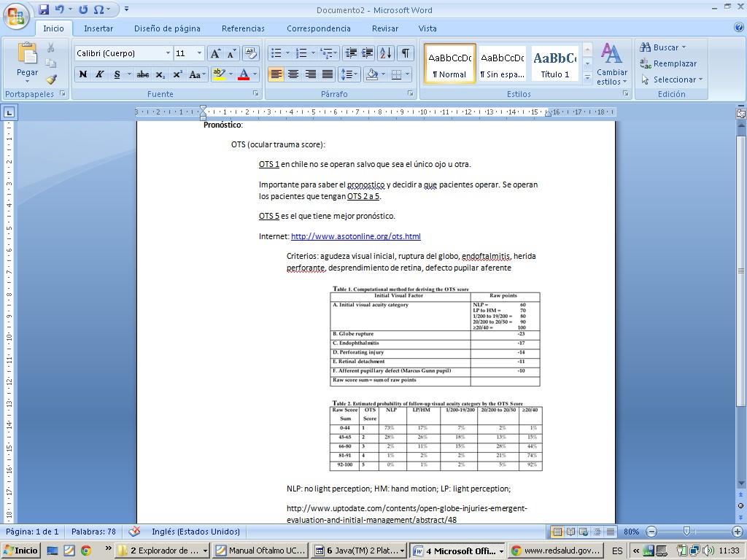Image resolution: width=747 pixels, height=560 pixels.
Task: Click the Format Painter brush icon
Action: click(51, 79)
